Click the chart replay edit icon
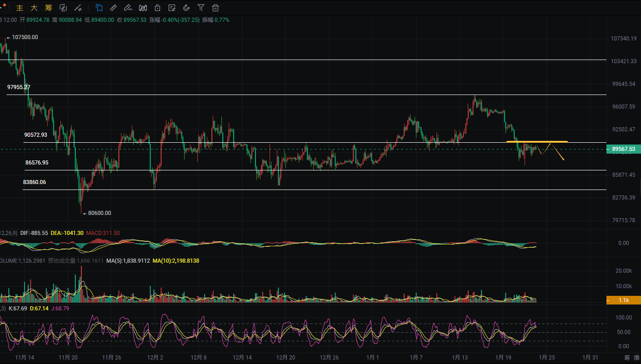Viewport: 641px width, 364px height. (63, 8)
